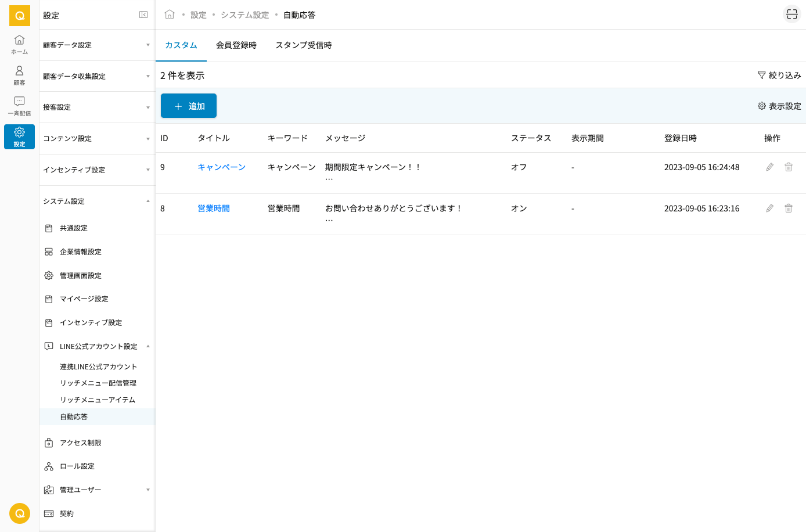Select リッチメニュー配信管理 in sidebar
Image resolution: width=806 pixels, height=532 pixels.
[98, 383]
